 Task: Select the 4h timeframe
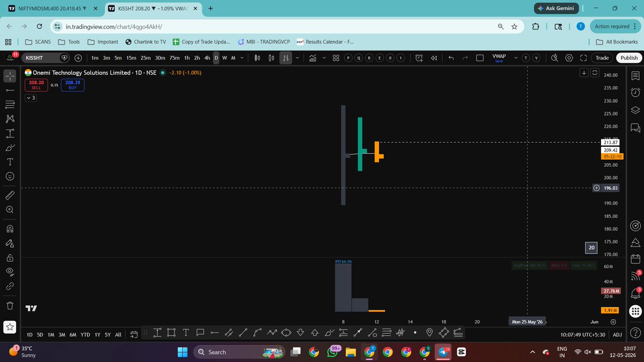(207, 58)
